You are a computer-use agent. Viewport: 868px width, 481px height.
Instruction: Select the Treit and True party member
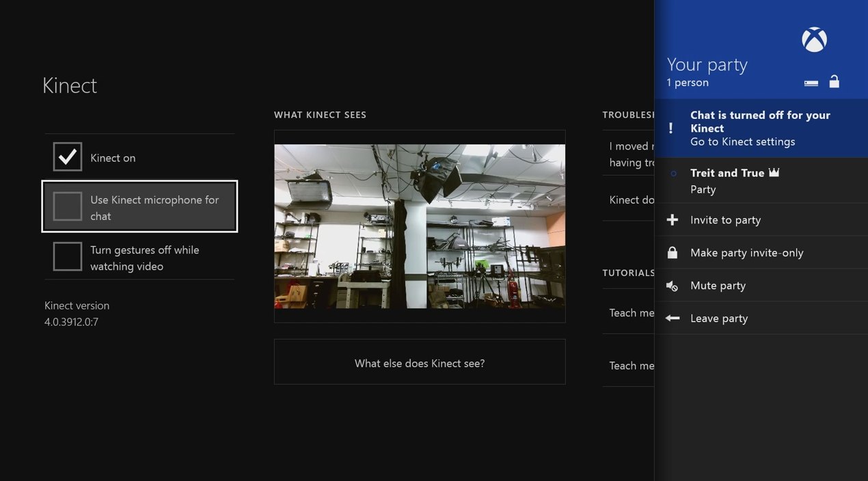coord(727,181)
